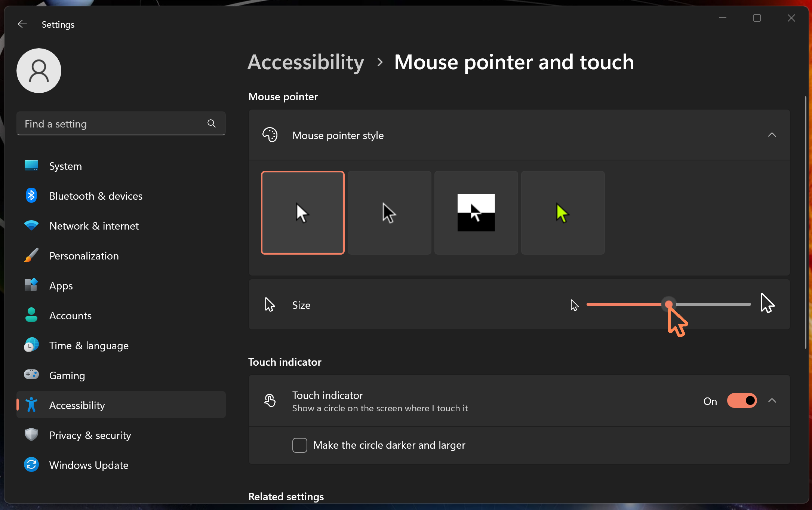Open the Gaming settings page
The width and height of the screenshot is (812, 510).
coord(67,375)
